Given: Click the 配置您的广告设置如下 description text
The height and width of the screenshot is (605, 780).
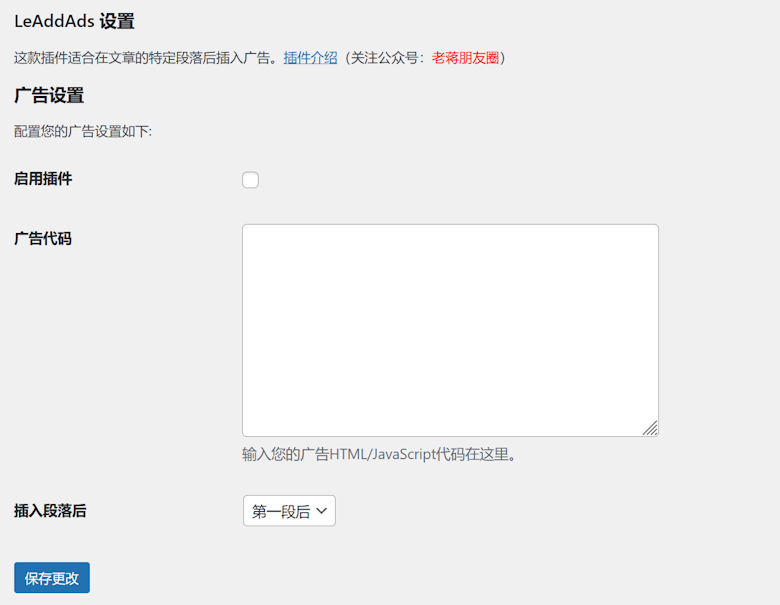Looking at the screenshot, I should tap(83, 131).
